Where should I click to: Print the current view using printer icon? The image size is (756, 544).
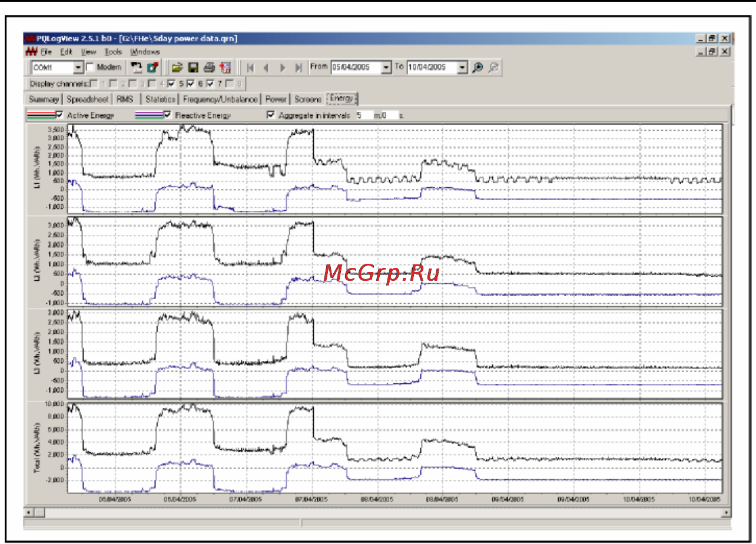pos(209,67)
